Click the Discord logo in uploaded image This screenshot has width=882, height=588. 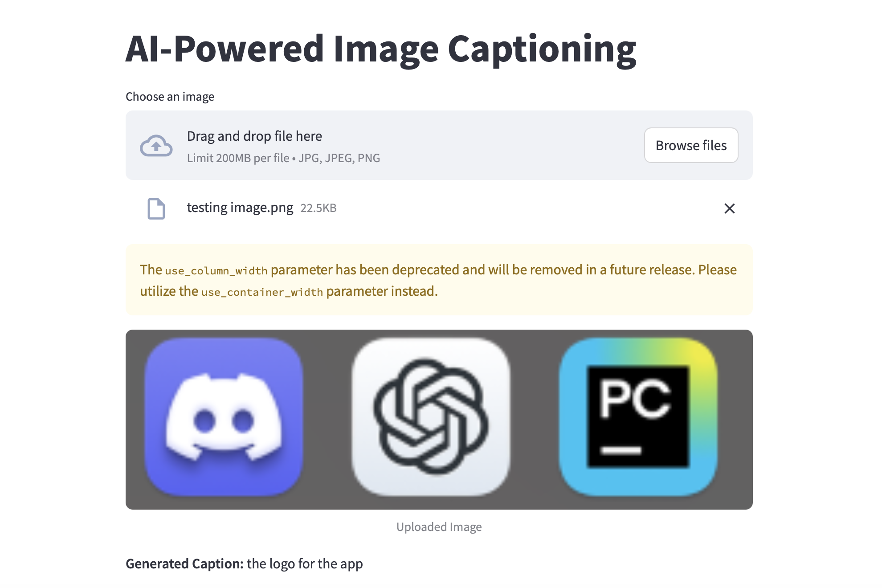tap(224, 417)
